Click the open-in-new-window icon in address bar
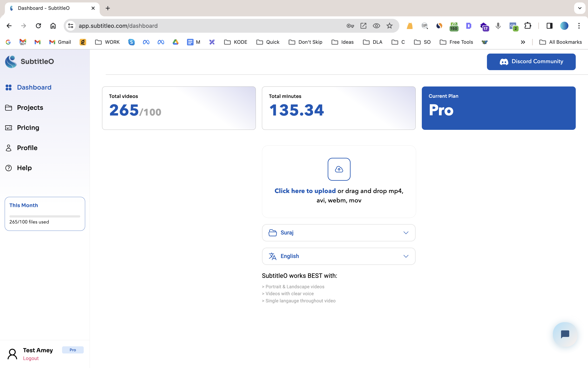The height and width of the screenshot is (368, 588). 363,26
